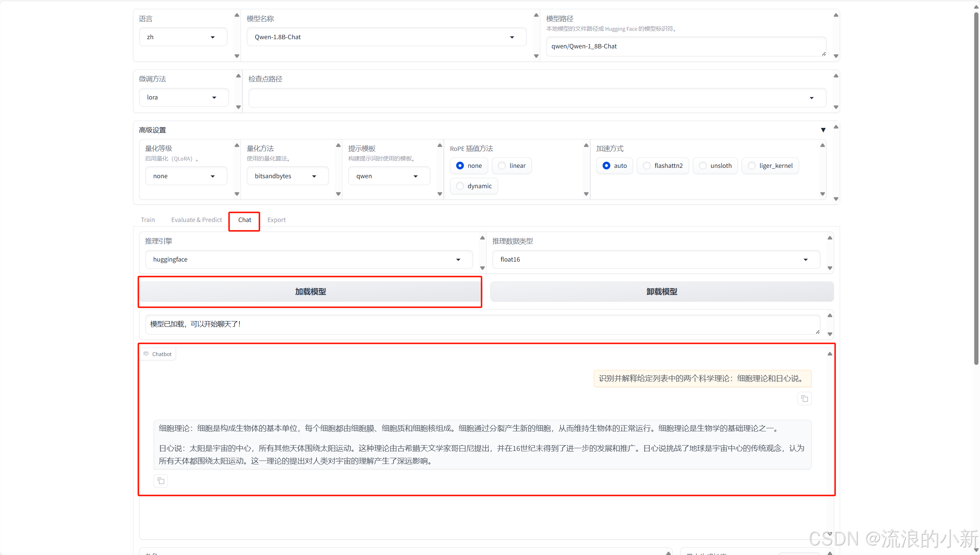This screenshot has width=980, height=555.
Task: Click down arrow beside 推理引擎 panel
Action: [x=482, y=268]
